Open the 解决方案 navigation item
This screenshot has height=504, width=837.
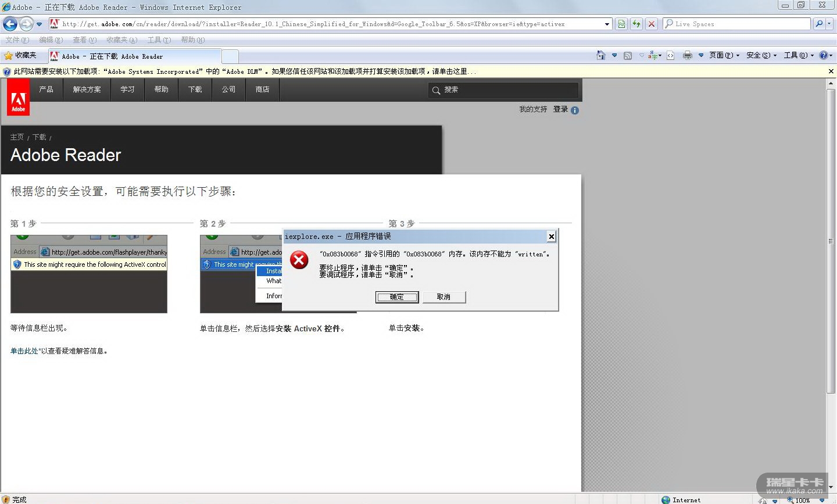coord(87,90)
